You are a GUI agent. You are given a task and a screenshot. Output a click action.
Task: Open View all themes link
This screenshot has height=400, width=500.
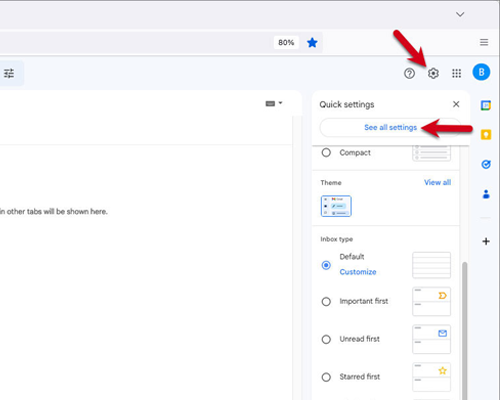(x=437, y=182)
